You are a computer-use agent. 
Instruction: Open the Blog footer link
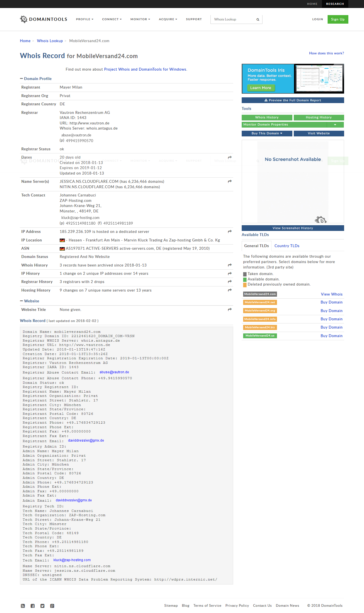pos(186,606)
